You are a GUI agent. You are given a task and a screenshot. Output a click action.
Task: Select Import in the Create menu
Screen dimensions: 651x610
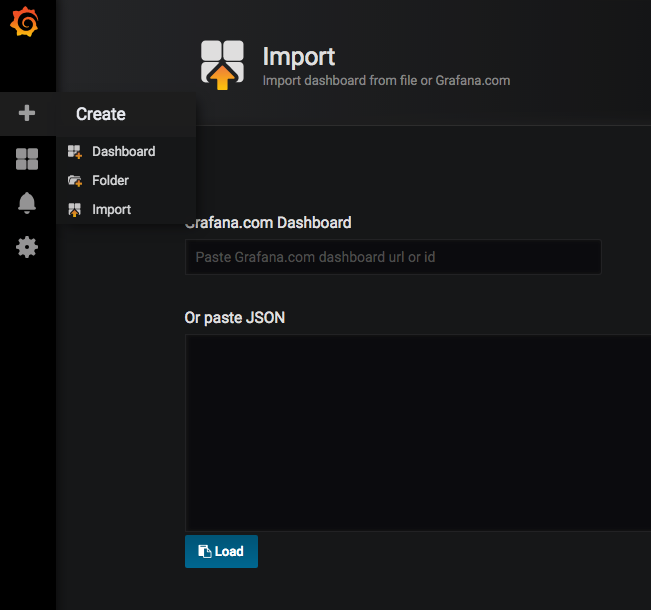(126, 210)
